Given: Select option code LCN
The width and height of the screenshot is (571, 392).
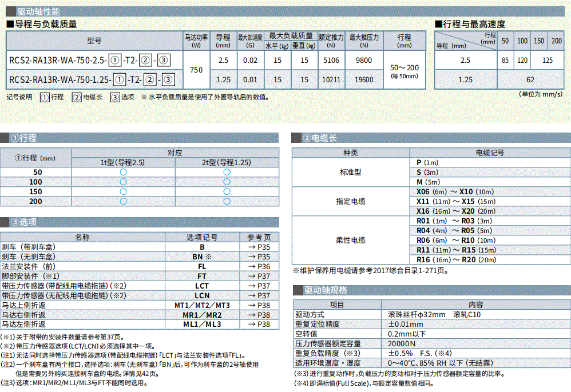Looking at the screenshot, I should click(202, 295).
